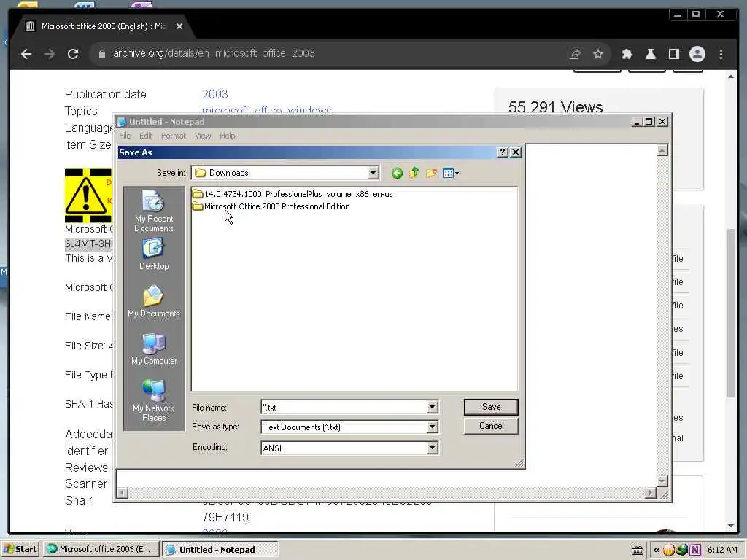Open Notepad's Format menu
Screen dimensions: 747x560
(174, 136)
